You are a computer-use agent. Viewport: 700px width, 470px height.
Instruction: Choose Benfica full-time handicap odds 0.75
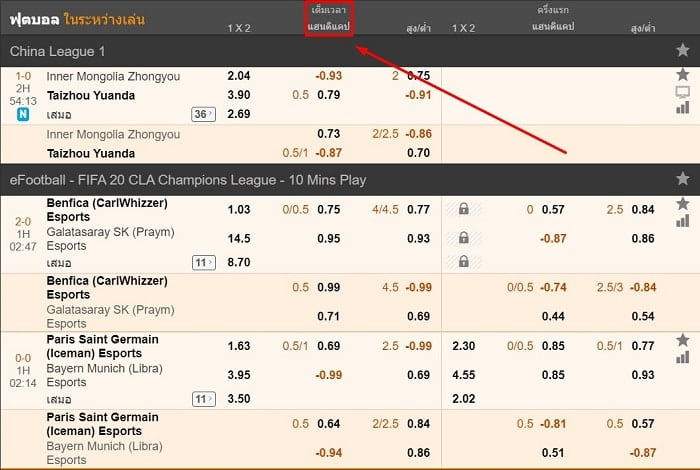(x=329, y=209)
